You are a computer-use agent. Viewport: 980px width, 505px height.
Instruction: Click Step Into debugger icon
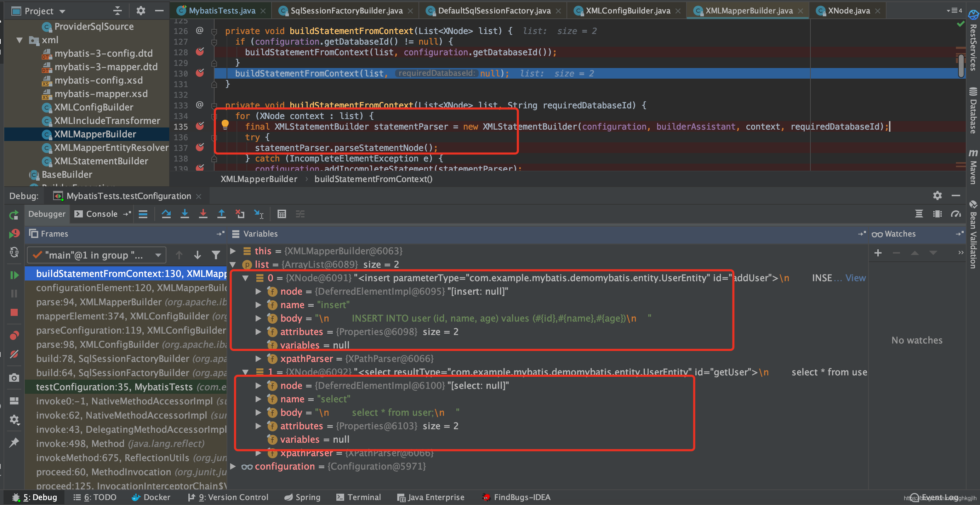click(184, 214)
